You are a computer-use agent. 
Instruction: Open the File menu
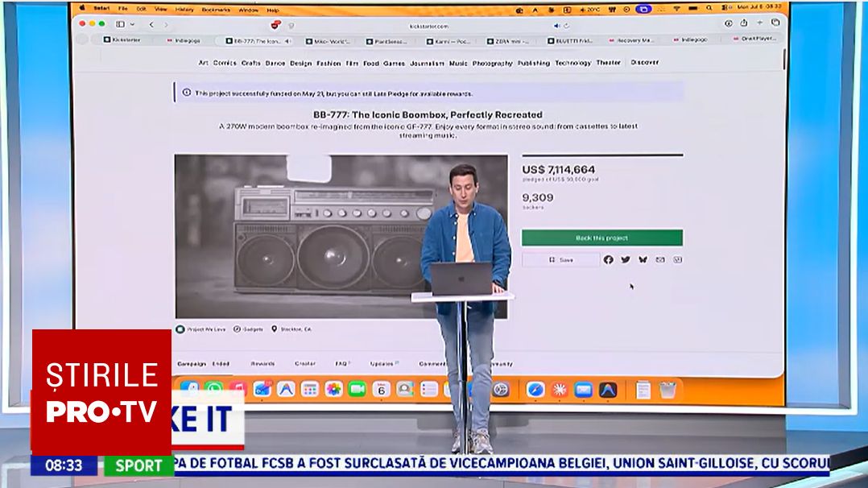123,9
